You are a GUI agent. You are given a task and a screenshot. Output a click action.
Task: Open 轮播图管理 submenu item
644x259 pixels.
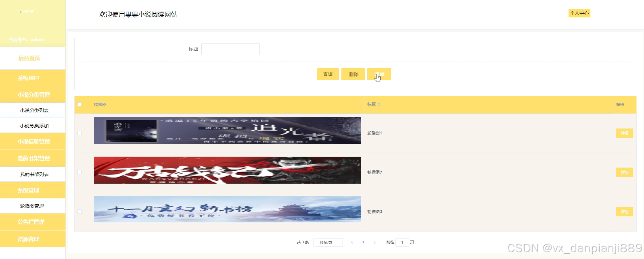(33, 206)
